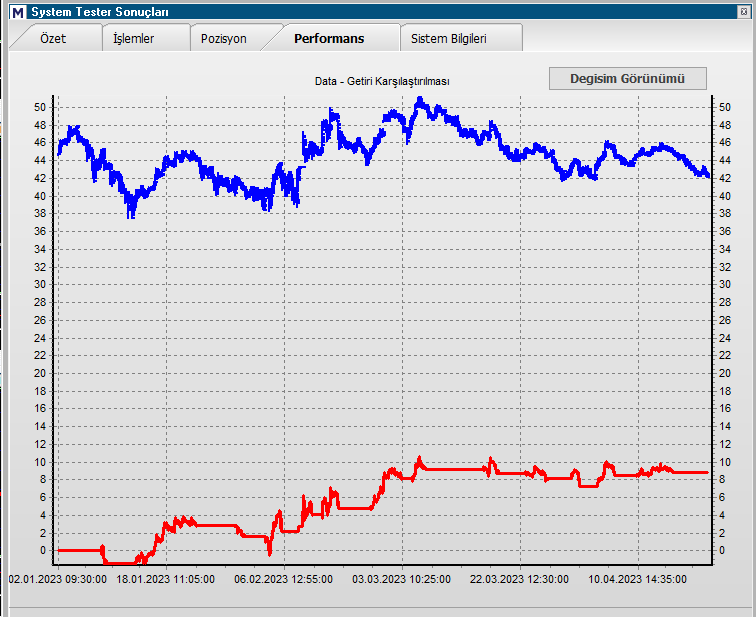Click the right axis value 42
This screenshot has width=756, height=617.
click(725, 178)
